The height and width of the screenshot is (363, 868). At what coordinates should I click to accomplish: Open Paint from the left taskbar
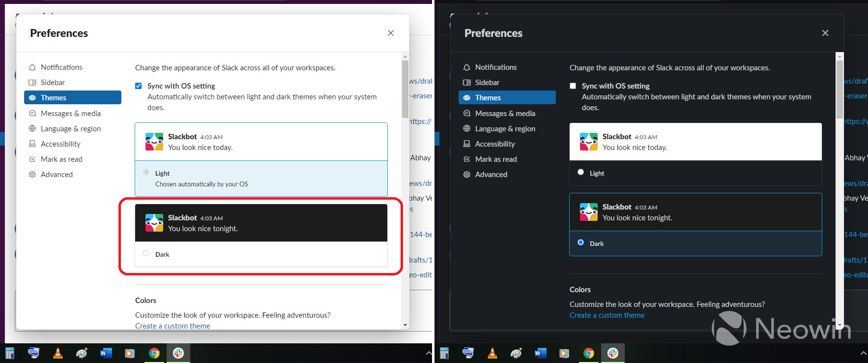point(82,353)
